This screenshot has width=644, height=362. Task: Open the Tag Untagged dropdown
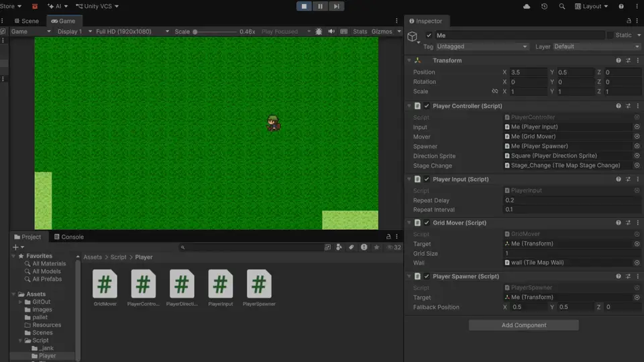pos(482,46)
